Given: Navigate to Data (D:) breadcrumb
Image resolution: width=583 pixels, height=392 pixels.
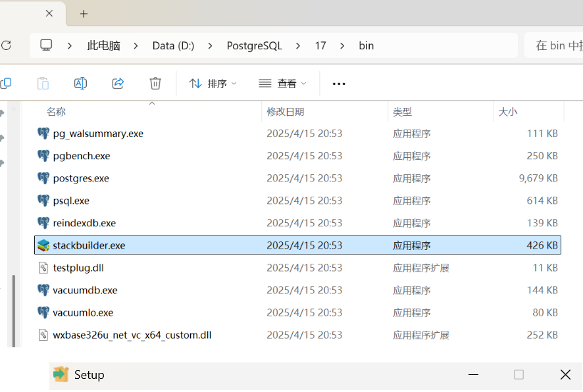Looking at the screenshot, I should point(173,45).
